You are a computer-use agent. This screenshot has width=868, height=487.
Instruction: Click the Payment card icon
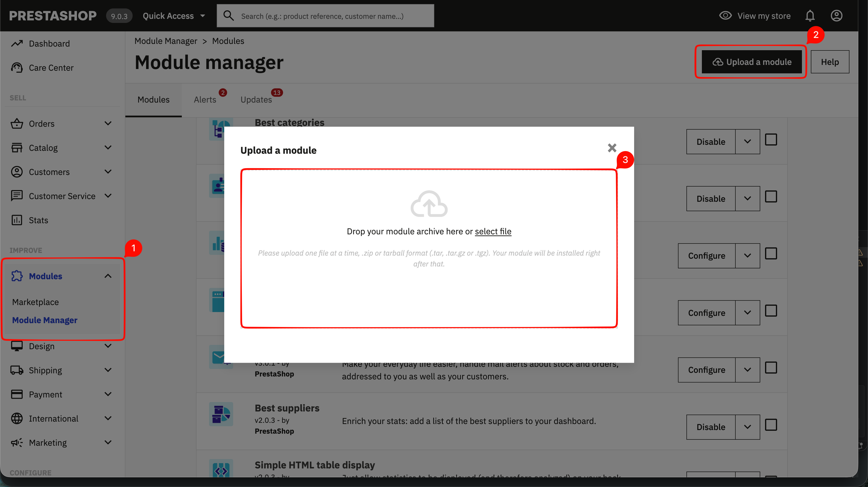[17, 394]
